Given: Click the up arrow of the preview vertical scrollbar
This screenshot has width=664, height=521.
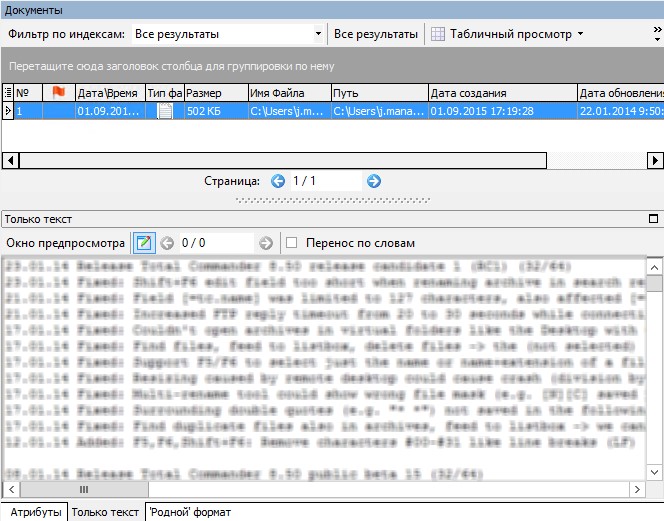Looking at the screenshot, I should 654,268.
